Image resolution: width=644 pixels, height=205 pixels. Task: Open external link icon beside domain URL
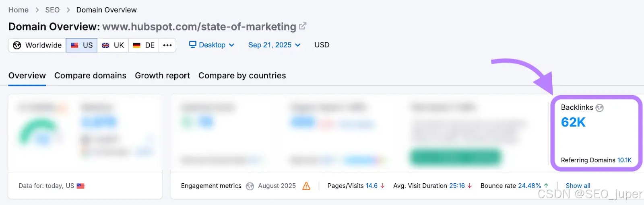[303, 27]
